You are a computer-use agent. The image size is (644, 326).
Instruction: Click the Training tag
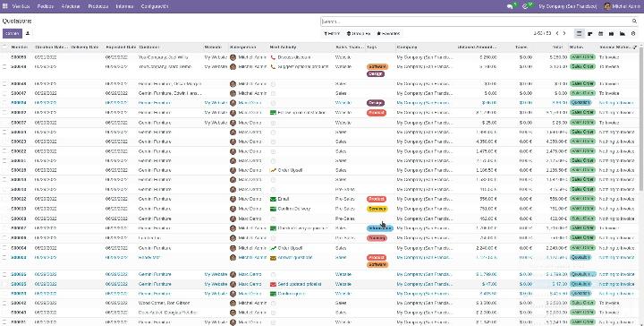coord(377,238)
